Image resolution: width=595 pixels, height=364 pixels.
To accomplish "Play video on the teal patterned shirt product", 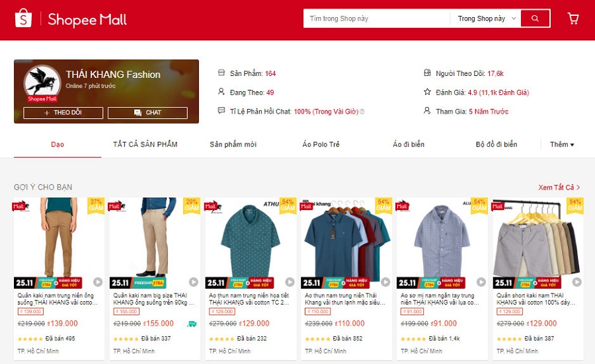I will click(x=289, y=281).
